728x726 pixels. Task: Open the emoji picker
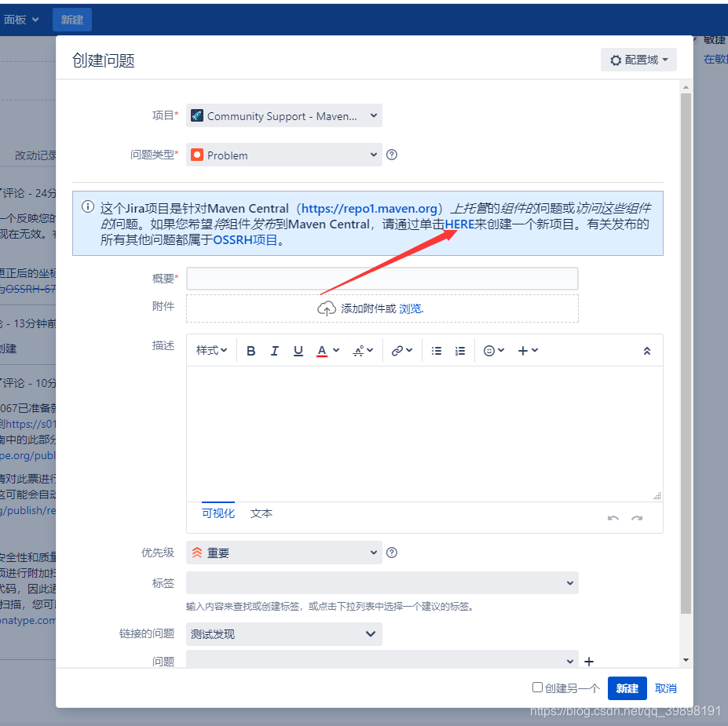tap(493, 351)
